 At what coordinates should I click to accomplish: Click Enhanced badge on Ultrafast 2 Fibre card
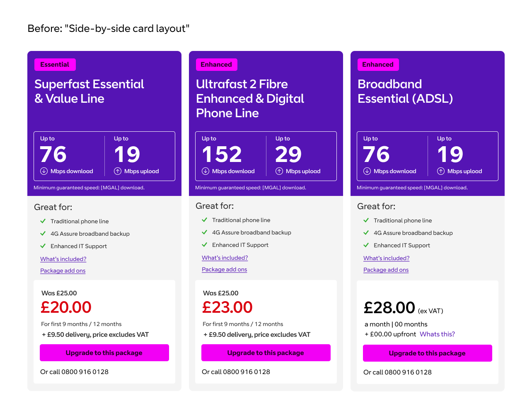click(x=216, y=65)
